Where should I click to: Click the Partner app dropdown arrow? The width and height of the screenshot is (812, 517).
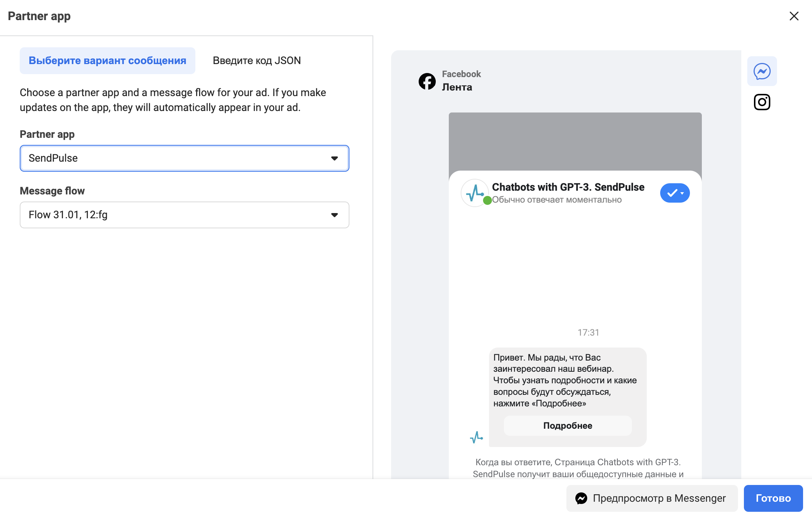[x=334, y=158]
